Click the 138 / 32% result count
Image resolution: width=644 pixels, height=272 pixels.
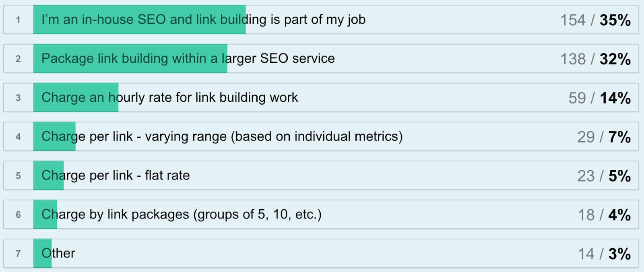(595, 59)
